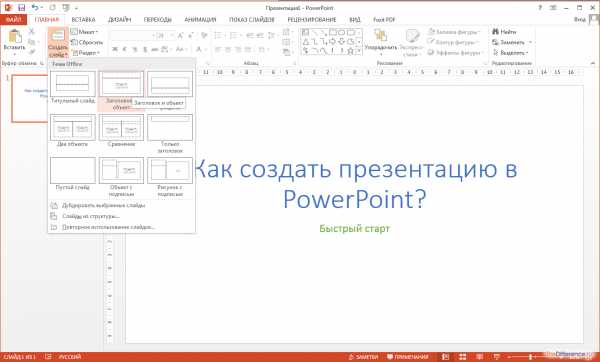Click the Copy icon in the clipboard group
The height and width of the screenshot is (362, 600).
coord(32,42)
